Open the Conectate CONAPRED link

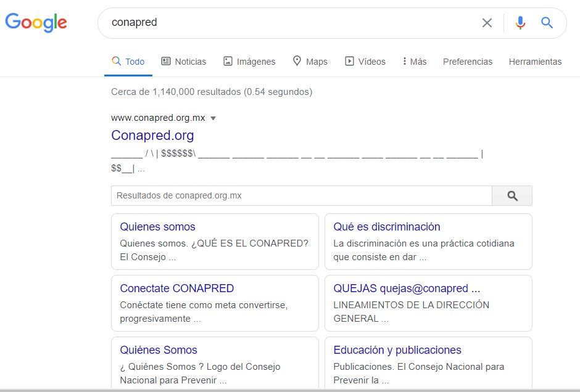[x=176, y=288]
